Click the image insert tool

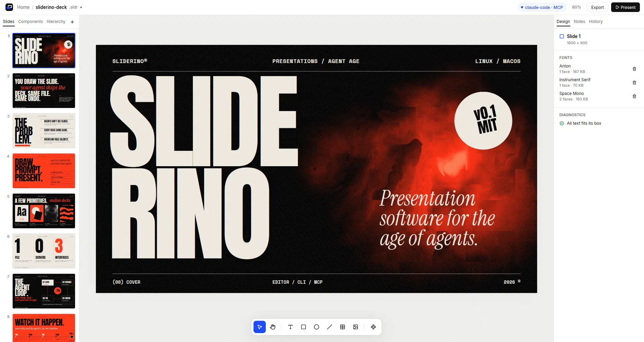tap(356, 327)
